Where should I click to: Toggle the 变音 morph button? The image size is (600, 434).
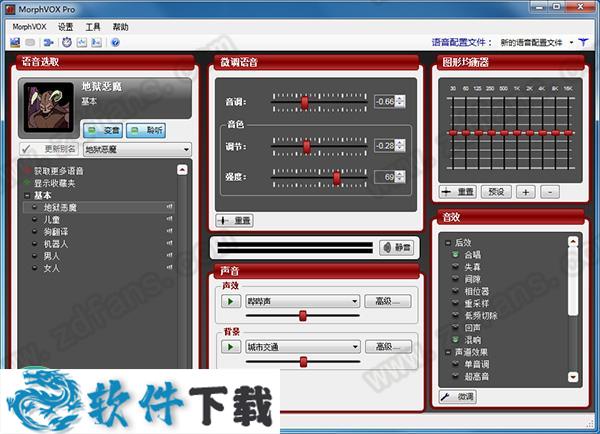point(103,131)
